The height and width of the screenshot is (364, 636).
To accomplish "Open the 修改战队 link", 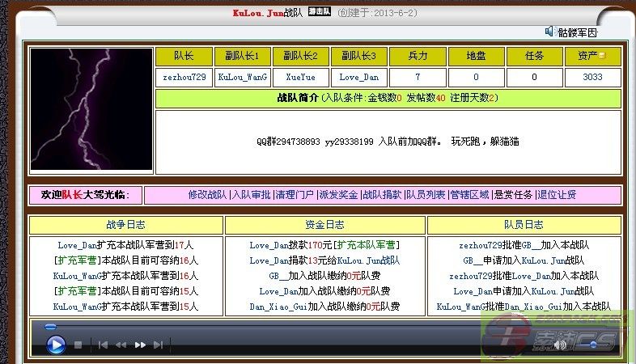I will (207, 195).
